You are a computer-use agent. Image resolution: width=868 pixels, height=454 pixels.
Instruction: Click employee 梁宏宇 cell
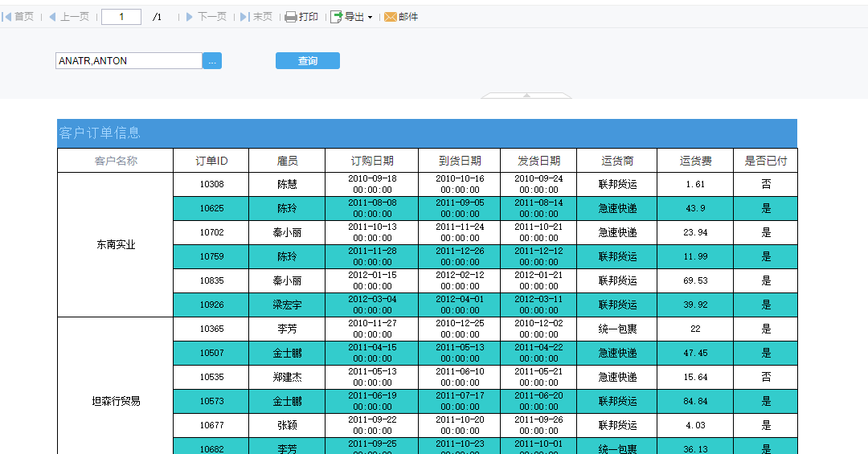click(287, 305)
